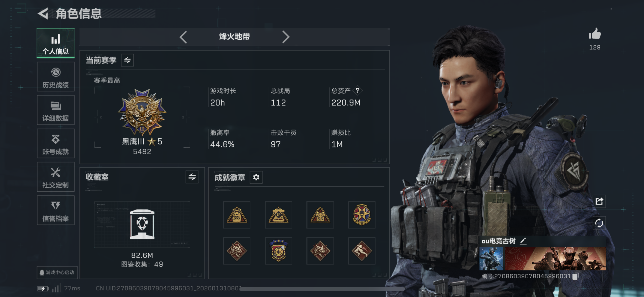Toggle the 当前赛季 season switch button
This screenshot has width=644, height=297.
click(x=127, y=60)
